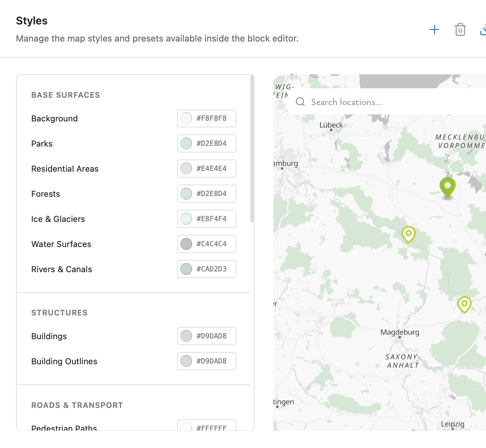Edit the Buildings hex color field
The image size is (486, 448).
[x=211, y=336]
